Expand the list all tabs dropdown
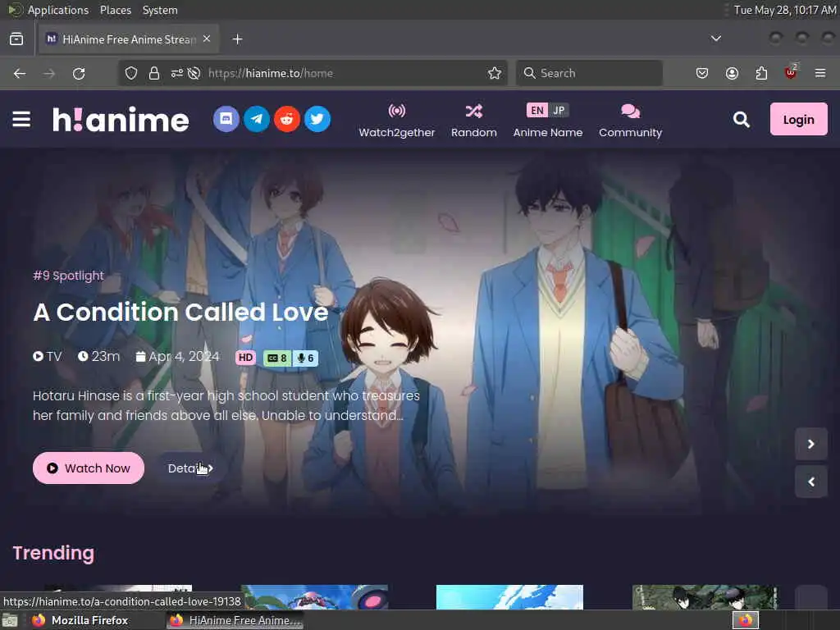 pyautogui.click(x=715, y=39)
